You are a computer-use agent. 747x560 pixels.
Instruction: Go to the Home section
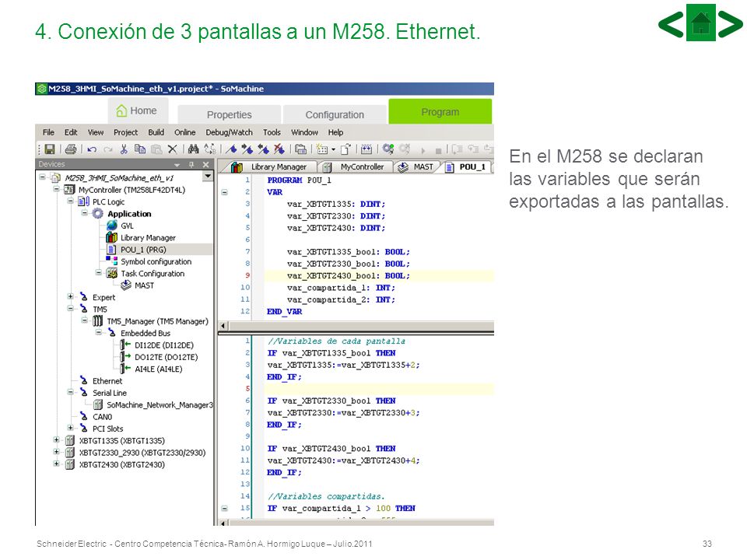pos(137,111)
